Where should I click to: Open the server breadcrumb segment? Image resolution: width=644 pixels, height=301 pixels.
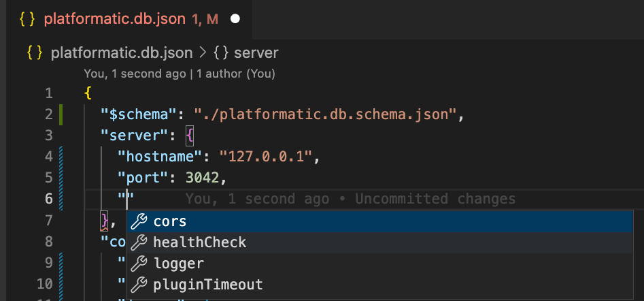coord(256,52)
